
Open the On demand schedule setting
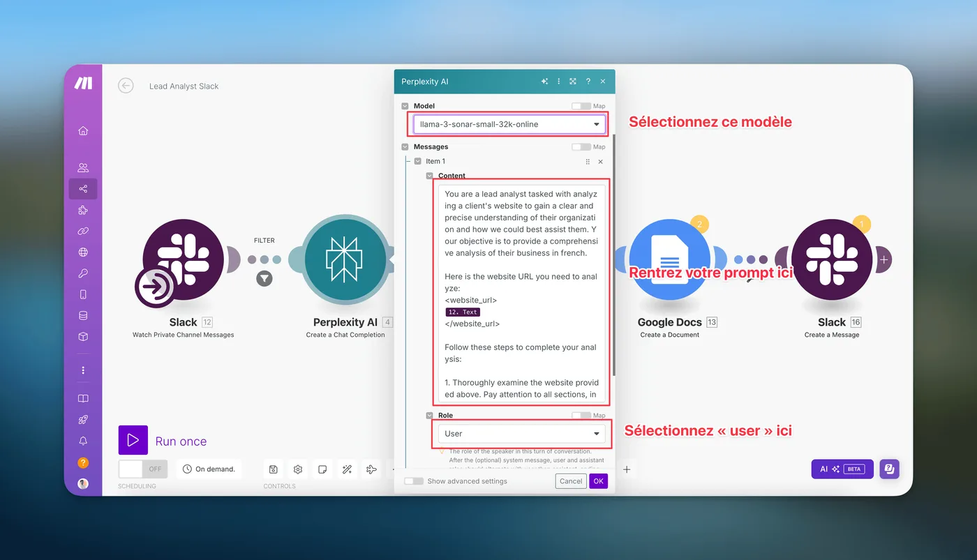209,469
